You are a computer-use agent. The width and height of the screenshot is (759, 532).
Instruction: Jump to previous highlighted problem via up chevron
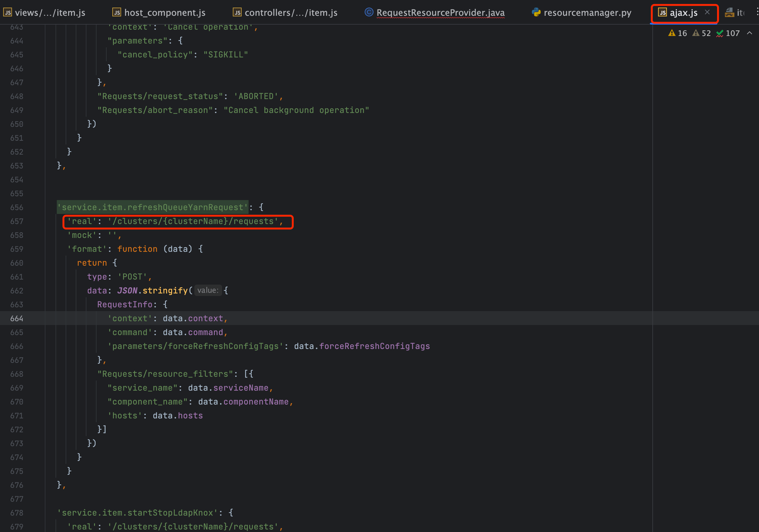[750, 33]
